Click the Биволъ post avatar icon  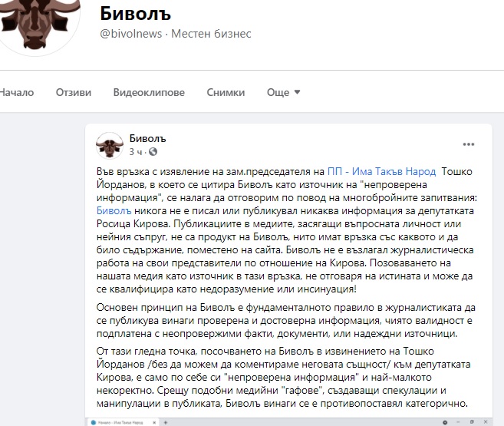coord(110,145)
